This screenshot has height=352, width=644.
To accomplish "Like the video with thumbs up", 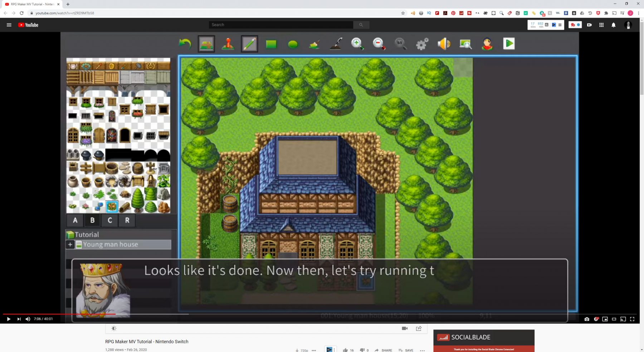I will (345, 350).
